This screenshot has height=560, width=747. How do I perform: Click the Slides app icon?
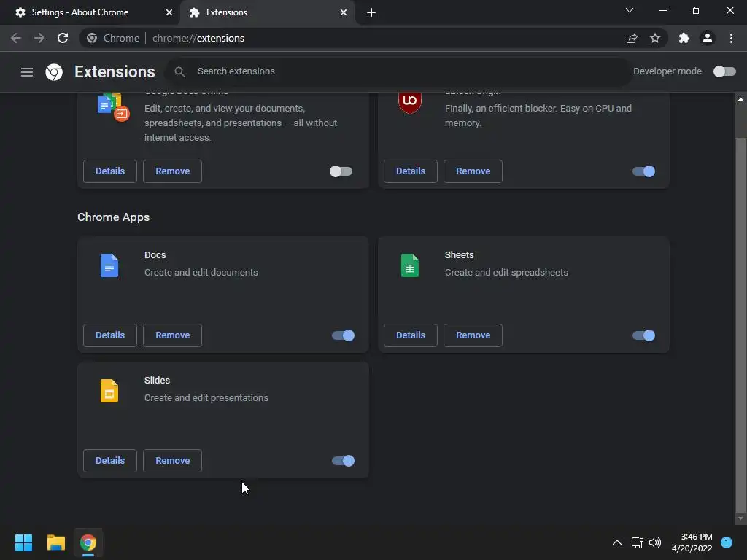[x=109, y=391]
